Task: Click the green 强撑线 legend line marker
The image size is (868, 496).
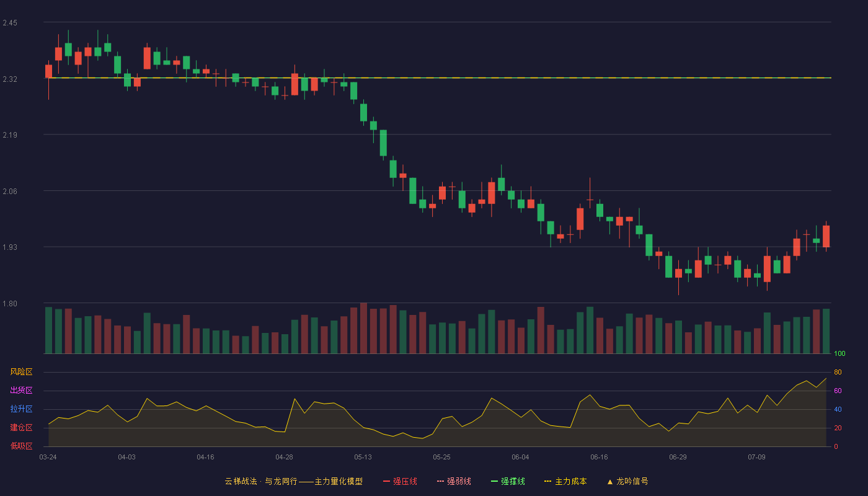Action: 494,481
